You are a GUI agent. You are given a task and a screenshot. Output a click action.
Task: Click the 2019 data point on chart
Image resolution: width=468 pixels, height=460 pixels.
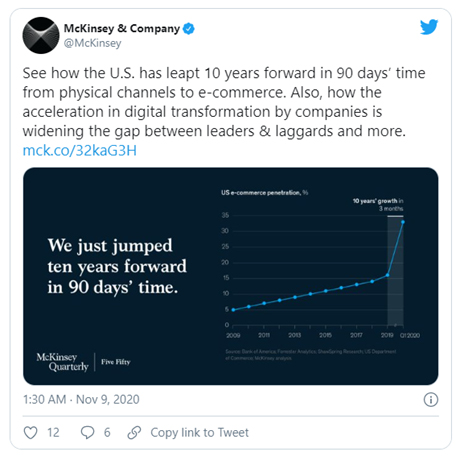(387, 275)
